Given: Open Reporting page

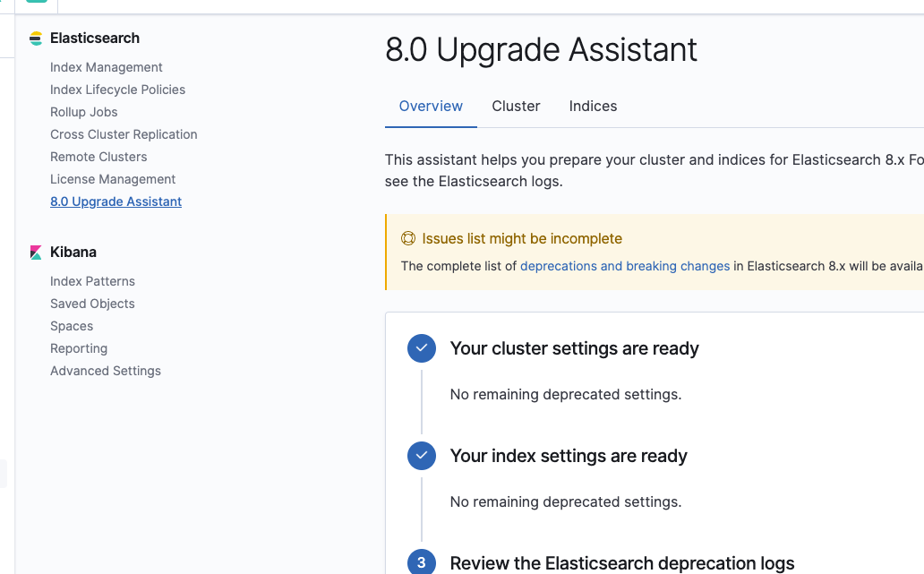Looking at the screenshot, I should click(x=79, y=348).
